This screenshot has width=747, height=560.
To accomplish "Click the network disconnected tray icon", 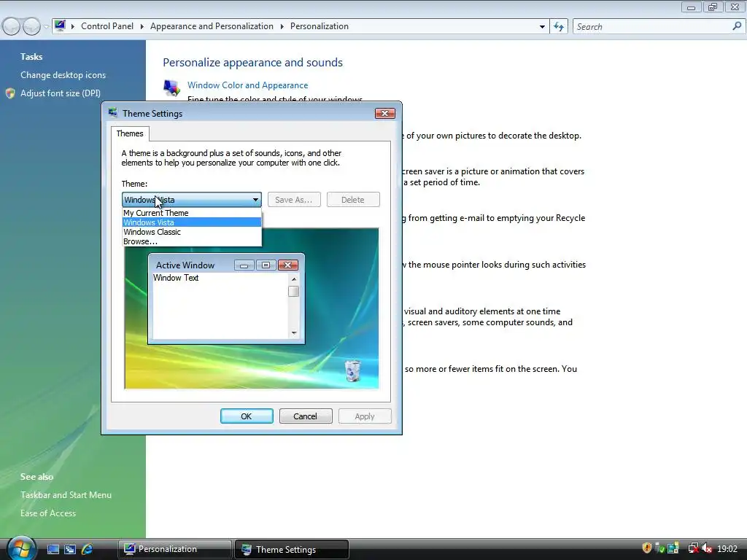I will (x=693, y=548).
